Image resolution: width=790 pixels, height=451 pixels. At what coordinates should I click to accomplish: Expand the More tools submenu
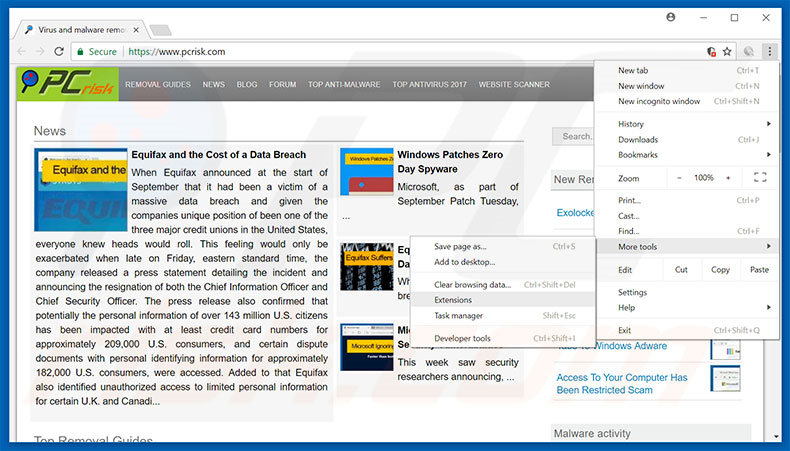[x=687, y=246]
